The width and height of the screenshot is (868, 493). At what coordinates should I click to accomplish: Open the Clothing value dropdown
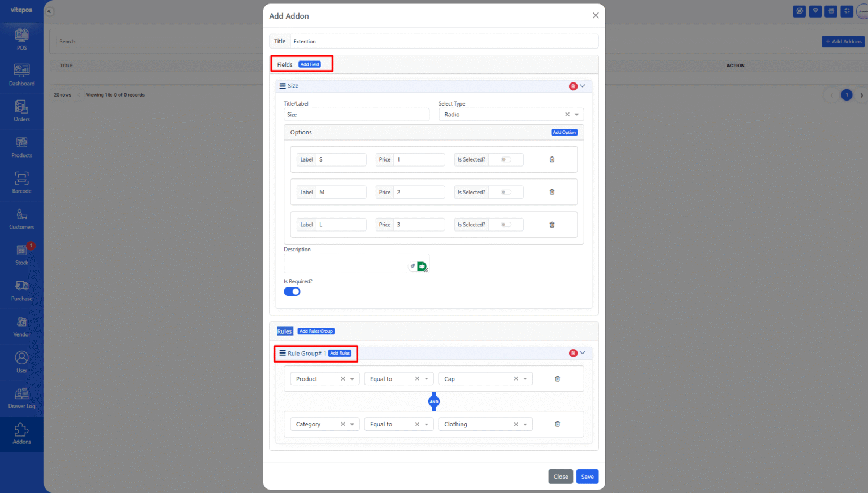485,424
